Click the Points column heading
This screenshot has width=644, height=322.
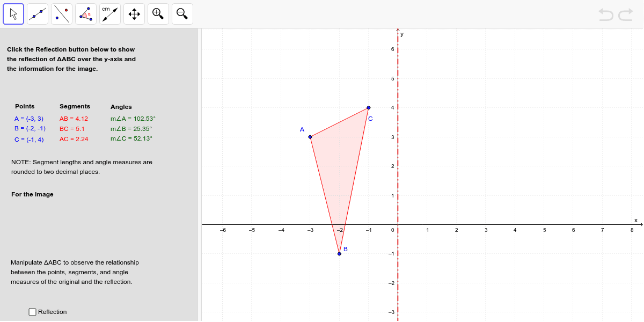(25, 106)
